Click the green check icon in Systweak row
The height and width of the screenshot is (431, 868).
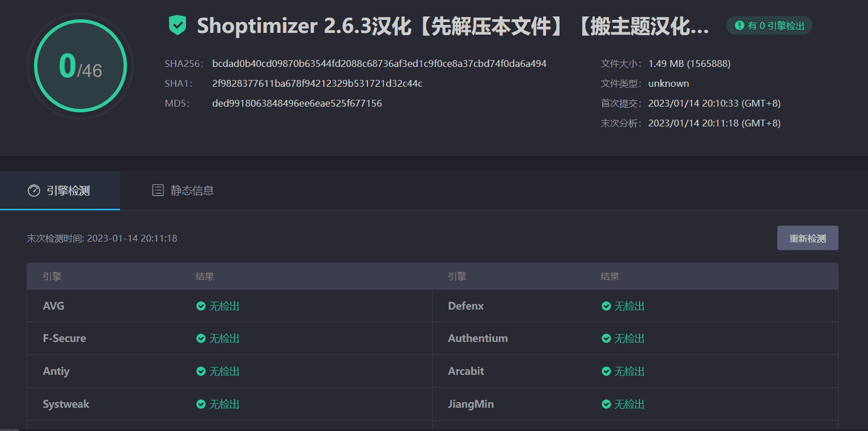(x=201, y=404)
